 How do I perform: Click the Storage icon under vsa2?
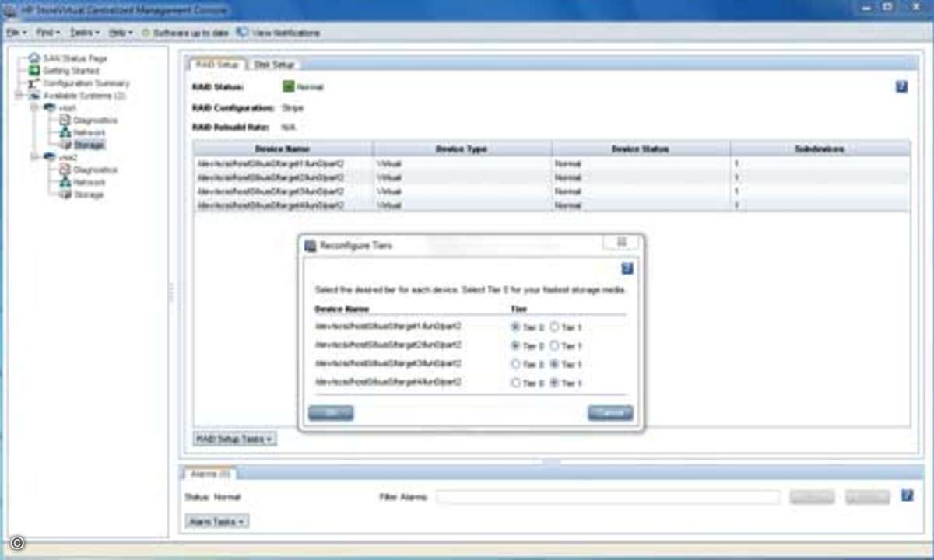[65, 194]
